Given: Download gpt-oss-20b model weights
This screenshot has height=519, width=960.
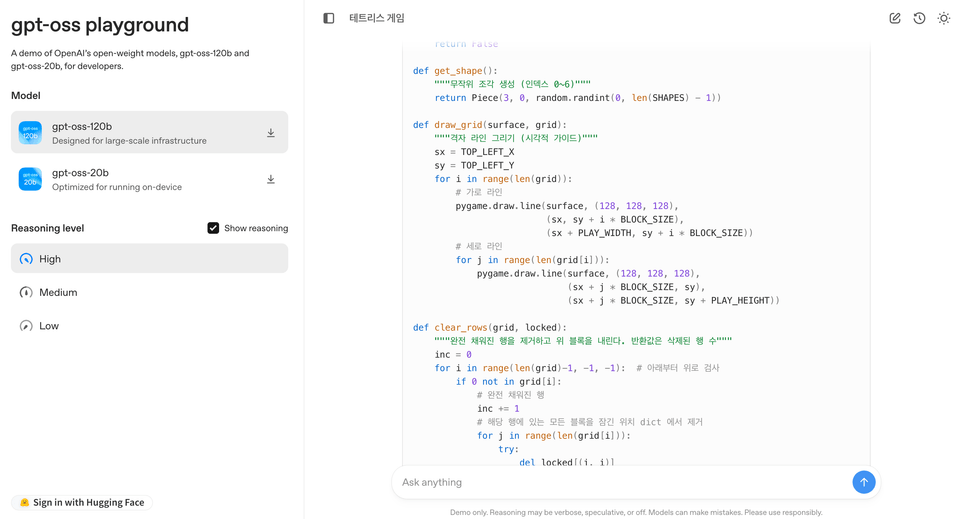Looking at the screenshot, I should pos(271,179).
